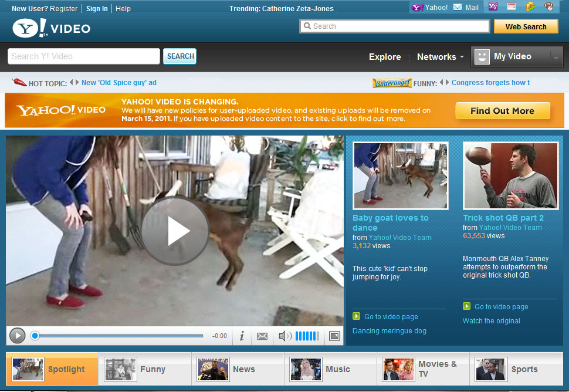Click the small play button in player controls
Viewport: 569px width, 392px height.
click(x=17, y=336)
